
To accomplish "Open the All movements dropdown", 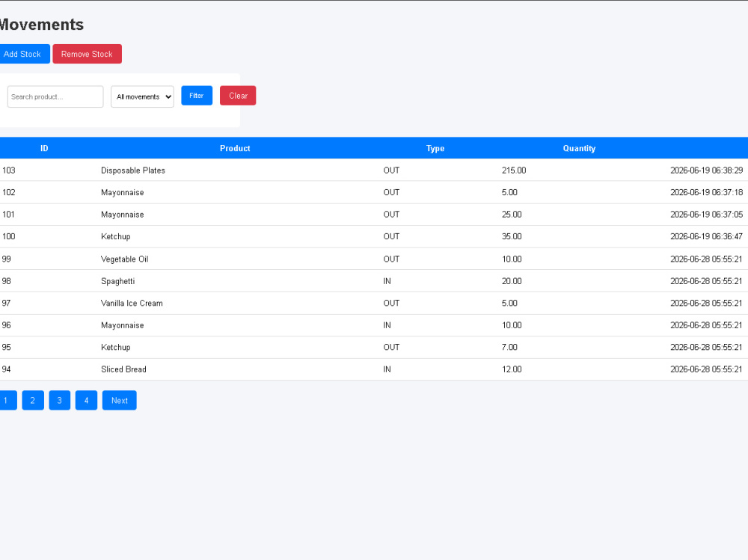I will point(142,97).
